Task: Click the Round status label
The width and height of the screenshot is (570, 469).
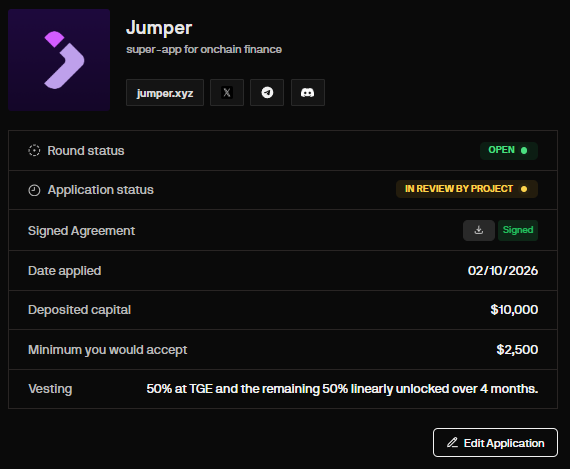Action: (86, 151)
